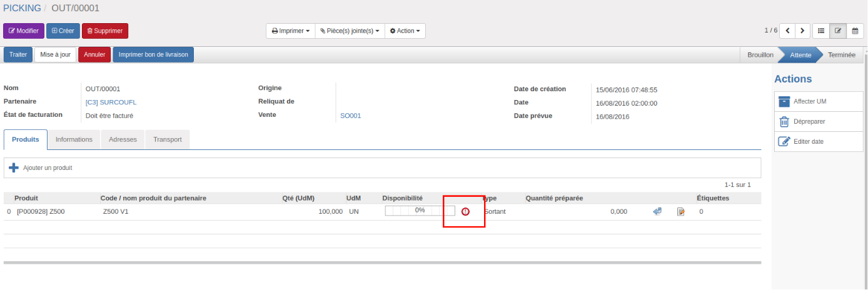Screen dimensions: 868x290
Task: Click the Affecter UM action
Action: point(819,101)
